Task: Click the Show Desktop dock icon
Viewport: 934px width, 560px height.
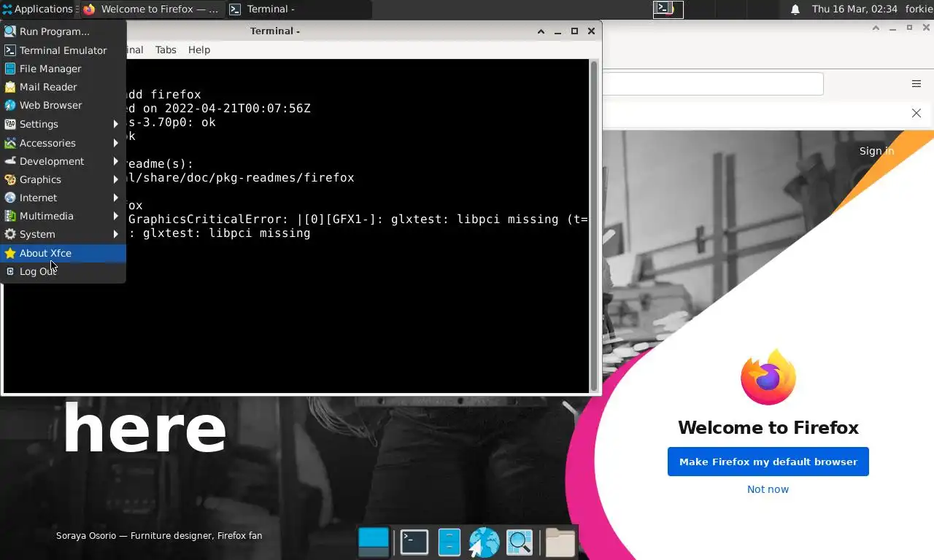Action: 374,542
